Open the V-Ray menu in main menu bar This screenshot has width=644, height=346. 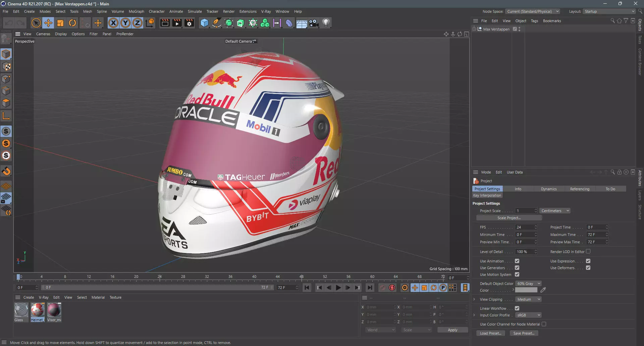click(x=266, y=11)
